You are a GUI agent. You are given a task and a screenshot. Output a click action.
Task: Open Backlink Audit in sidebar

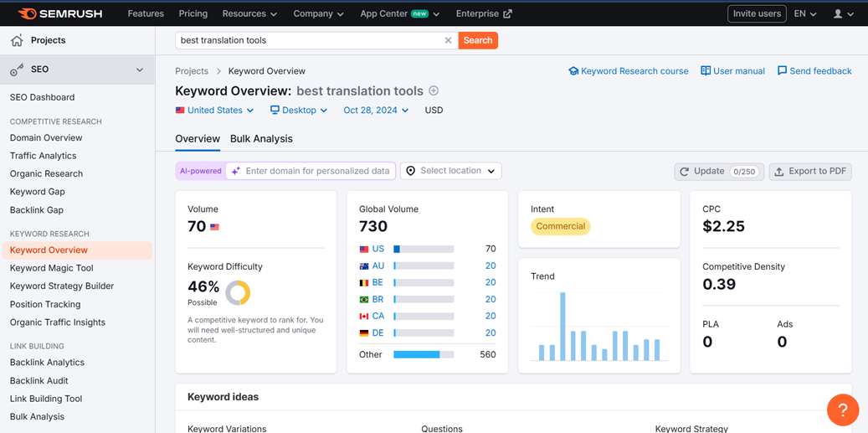click(39, 381)
